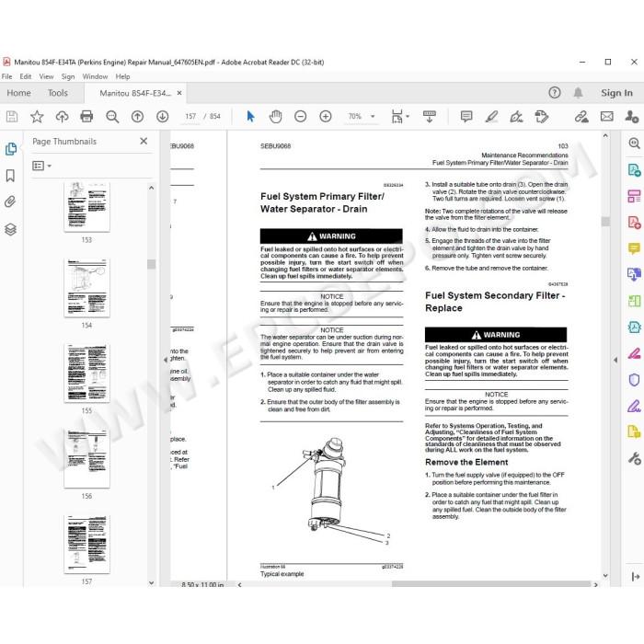Select the Hand pan tool

pyautogui.click(x=275, y=117)
